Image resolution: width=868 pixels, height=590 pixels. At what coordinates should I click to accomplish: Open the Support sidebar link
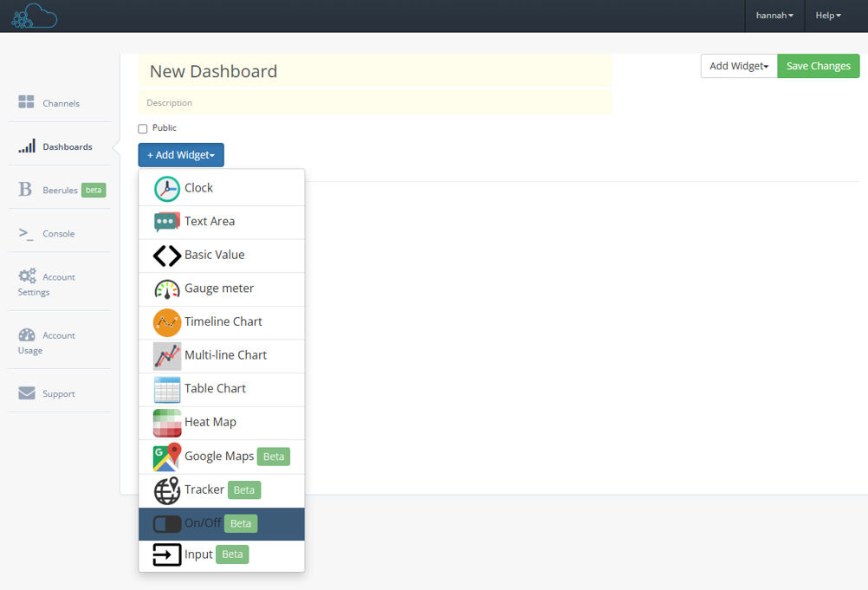click(59, 393)
